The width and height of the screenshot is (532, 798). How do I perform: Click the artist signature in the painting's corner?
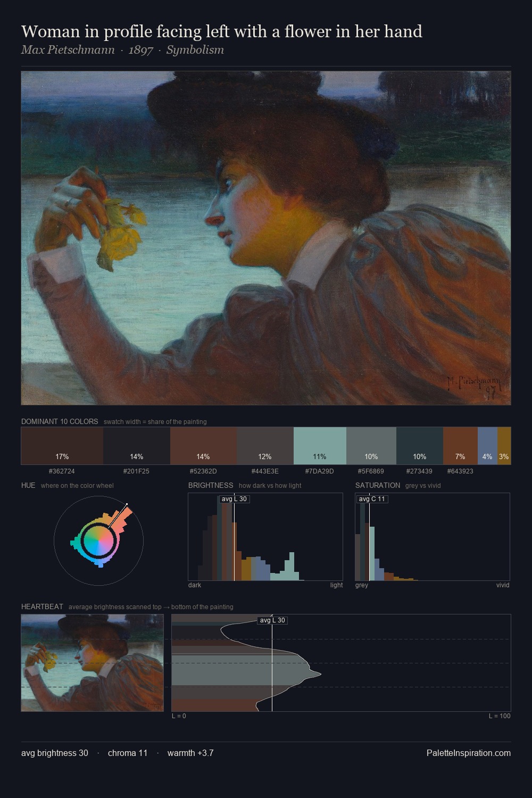(474, 387)
